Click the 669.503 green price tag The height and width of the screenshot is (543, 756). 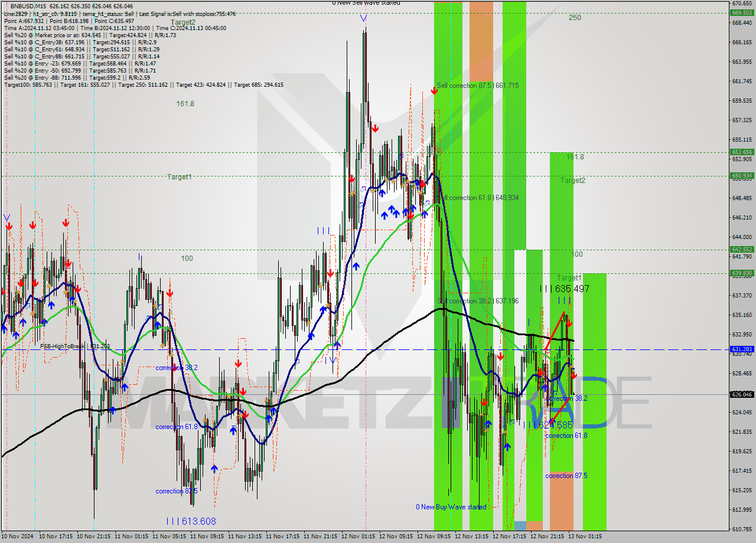point(741,12)
